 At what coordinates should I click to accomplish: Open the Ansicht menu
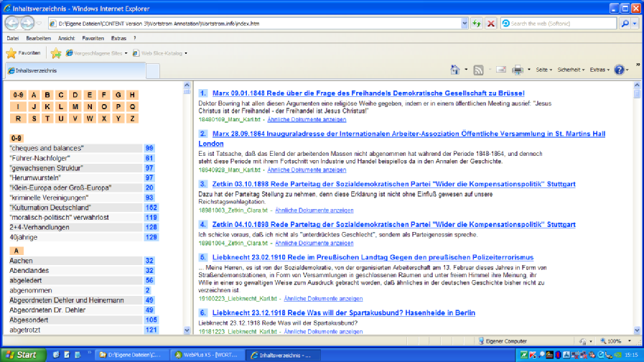(66, 38)
